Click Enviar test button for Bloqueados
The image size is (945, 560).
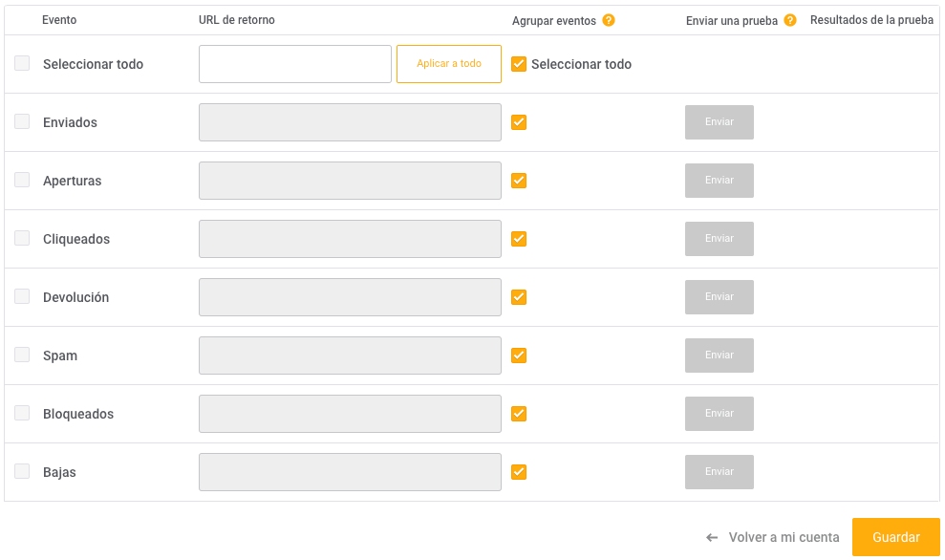point(719,414)
